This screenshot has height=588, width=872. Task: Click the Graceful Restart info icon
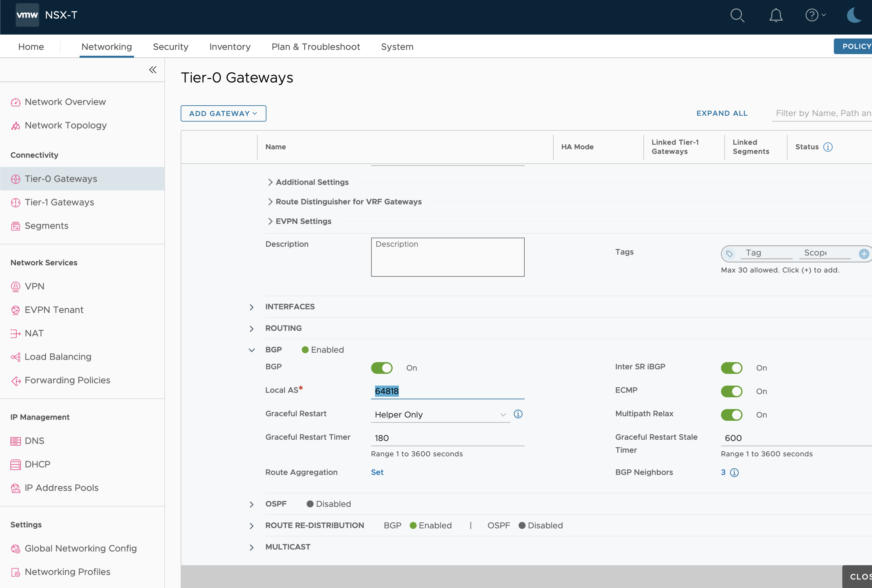point(518,414)
